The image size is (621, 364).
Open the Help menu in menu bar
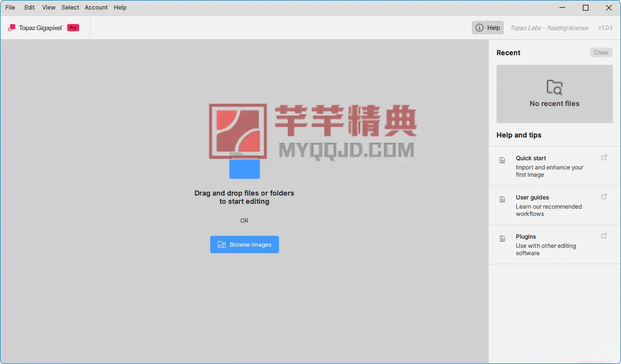click(120, 8)
